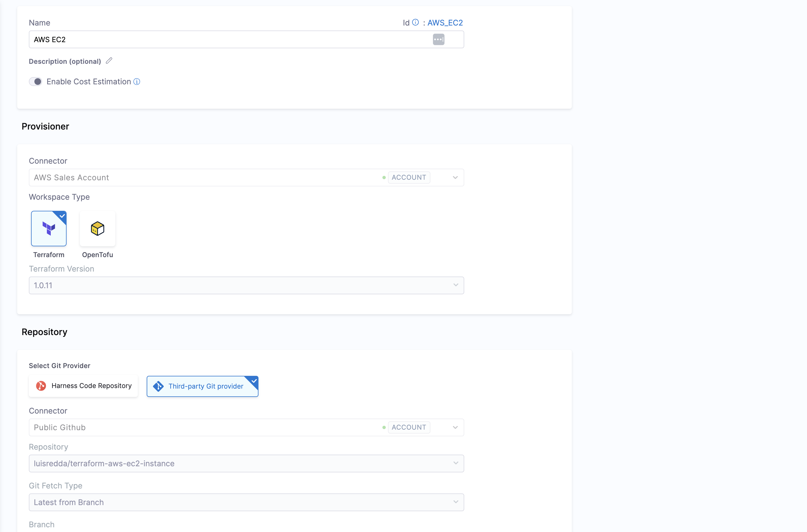The width and height of the screenshot is (807, 532).
Task: Click the Id info icon
Action: point(415,22)
